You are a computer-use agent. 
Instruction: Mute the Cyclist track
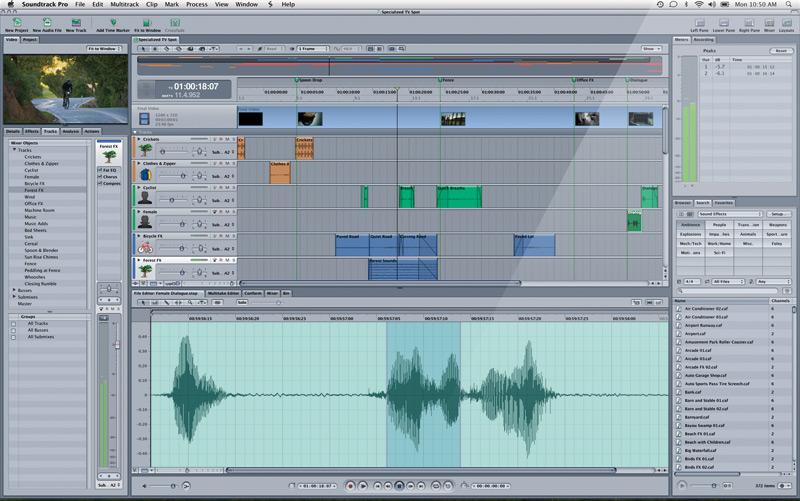tap(227, 188)
